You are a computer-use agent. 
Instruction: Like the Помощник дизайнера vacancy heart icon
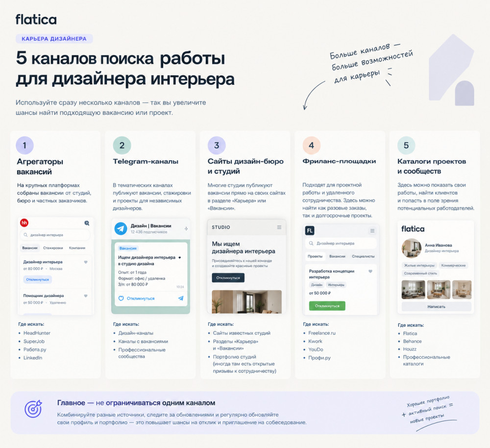click(86, 296)
